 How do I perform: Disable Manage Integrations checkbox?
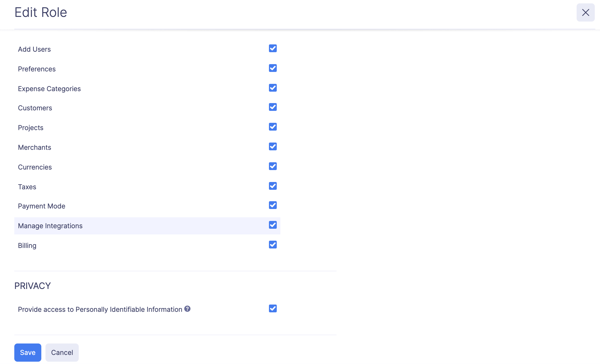tap(273, 225)
